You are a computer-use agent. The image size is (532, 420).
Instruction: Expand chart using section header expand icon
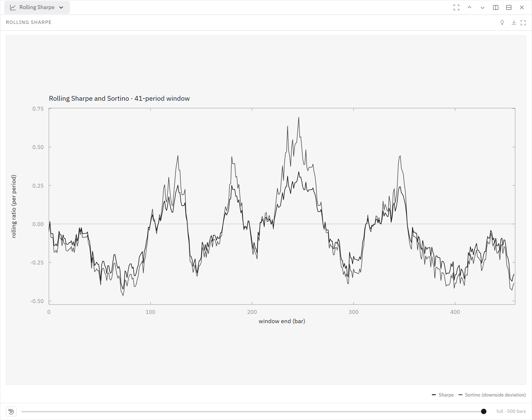523,23
